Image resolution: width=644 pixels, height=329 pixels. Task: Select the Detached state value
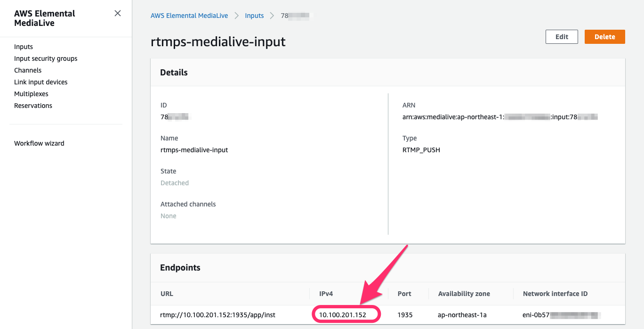pos(175,183)
